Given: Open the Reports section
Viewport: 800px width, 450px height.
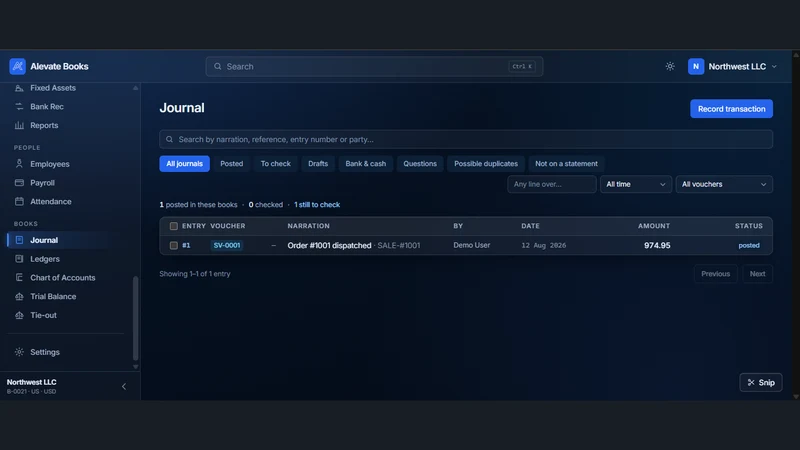Looking at the screenshot, I should pos(44,126).
